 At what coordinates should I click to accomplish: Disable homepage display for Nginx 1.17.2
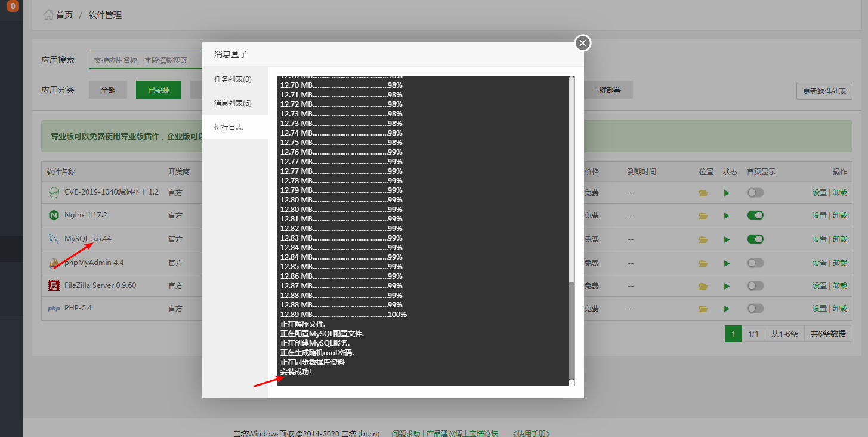click(755, 215)
